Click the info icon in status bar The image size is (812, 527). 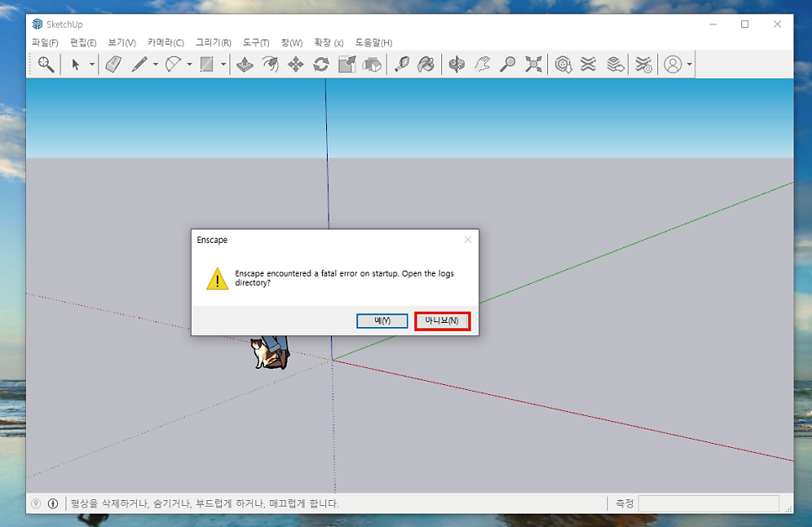pos(53,503)
